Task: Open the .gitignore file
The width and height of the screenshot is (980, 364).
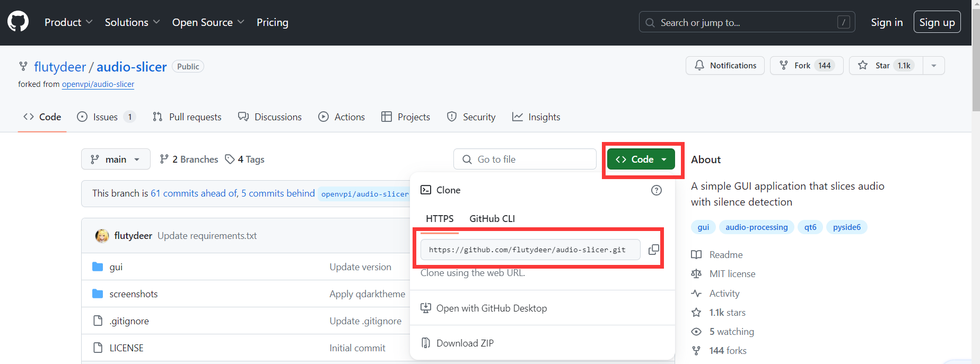Action: (x=129, y=321)
